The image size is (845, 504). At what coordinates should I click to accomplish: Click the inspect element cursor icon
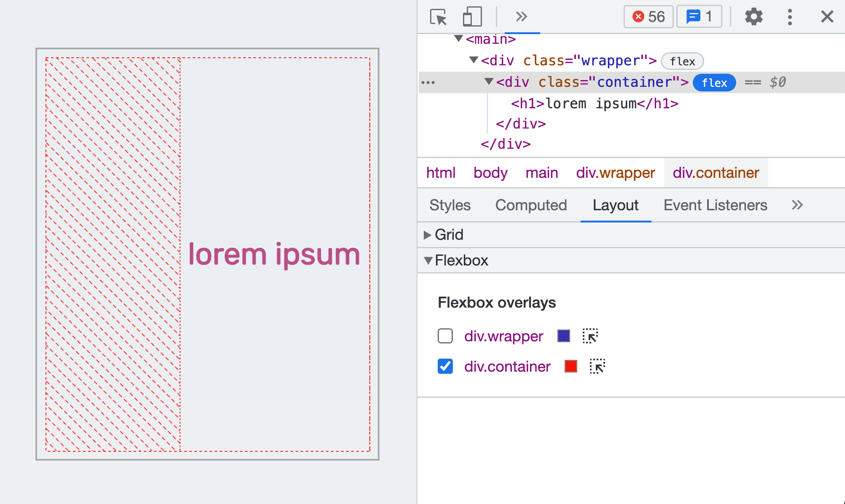[x=438, y=16]
